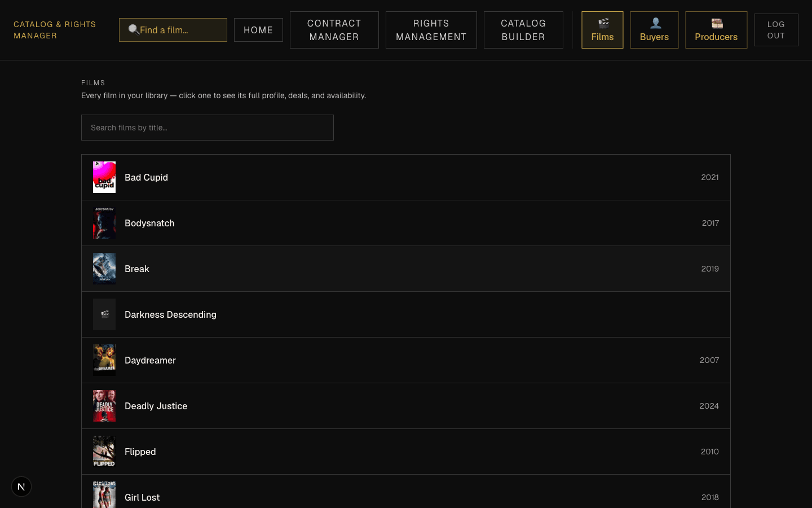Focus the Find a film search box
Viewport: 812px width, 508px height.
click(x=173, y=30)
